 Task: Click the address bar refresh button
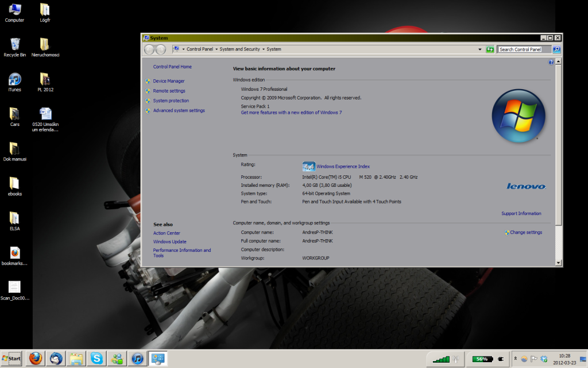click(490, 49)
